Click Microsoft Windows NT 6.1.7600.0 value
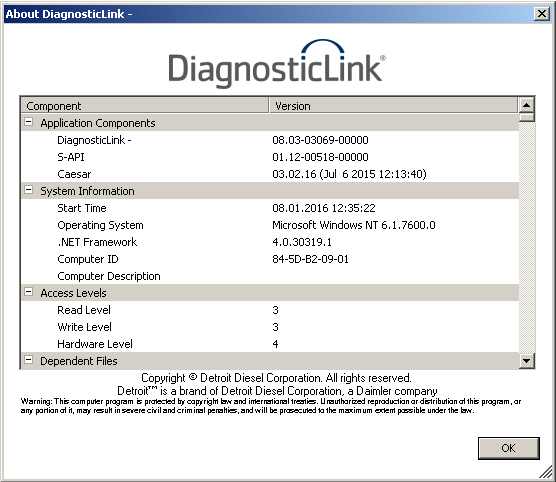 (354, 225)
